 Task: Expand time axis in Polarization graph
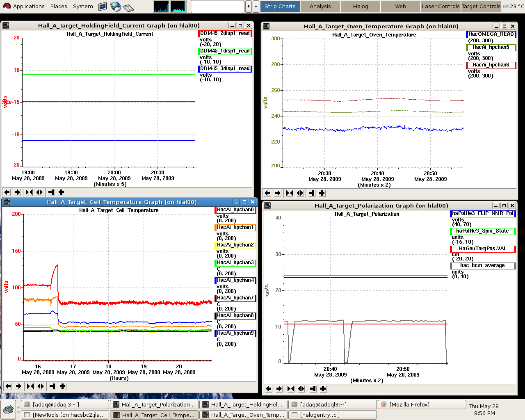301,389
